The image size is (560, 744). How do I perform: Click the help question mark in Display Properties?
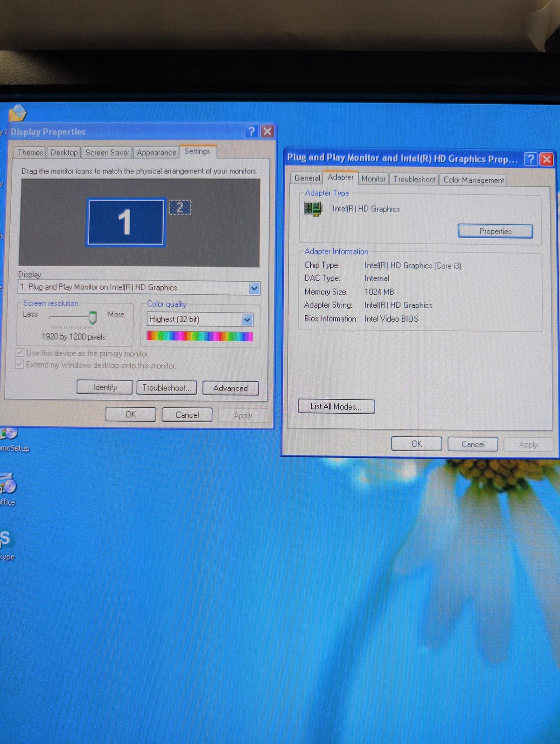click(x=252, y=131)
